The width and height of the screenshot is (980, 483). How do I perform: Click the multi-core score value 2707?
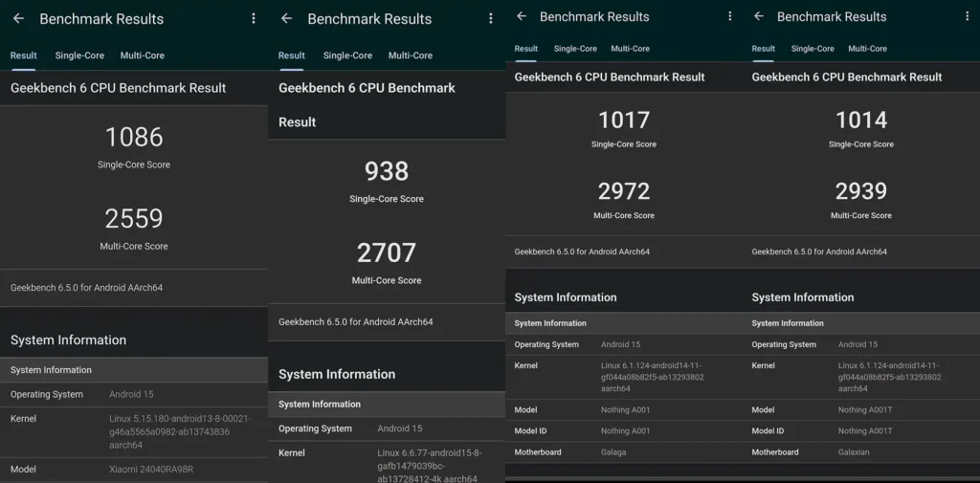point(387,253)
